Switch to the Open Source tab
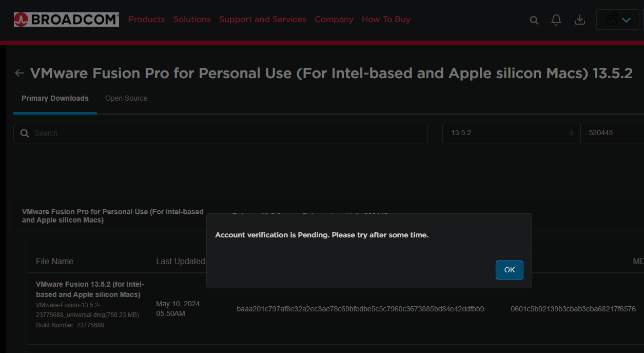 tap(126, 98)
